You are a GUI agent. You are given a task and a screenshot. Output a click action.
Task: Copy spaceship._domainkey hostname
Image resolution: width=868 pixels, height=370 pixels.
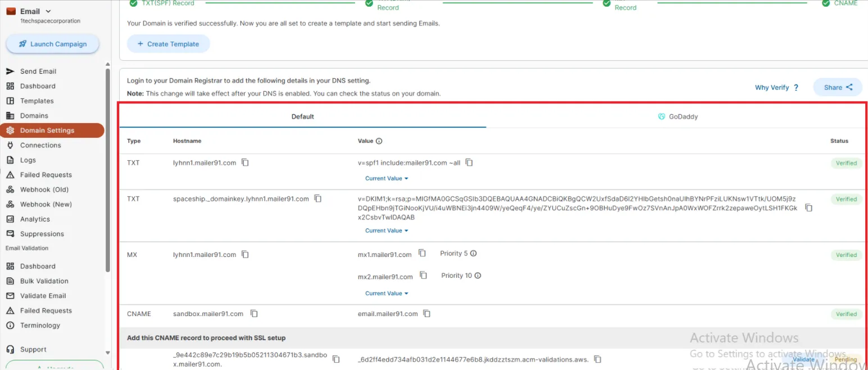tap(318, 198)
